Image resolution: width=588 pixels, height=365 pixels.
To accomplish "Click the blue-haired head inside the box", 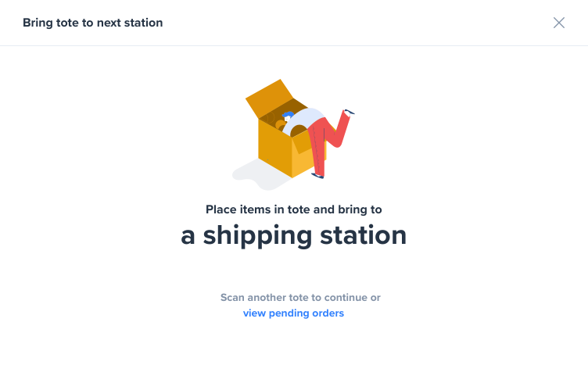I will (288, 116).
